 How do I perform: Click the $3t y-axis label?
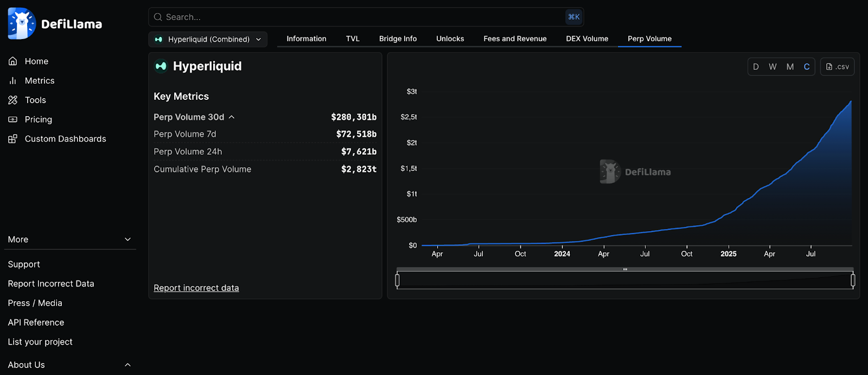(412, 92)
